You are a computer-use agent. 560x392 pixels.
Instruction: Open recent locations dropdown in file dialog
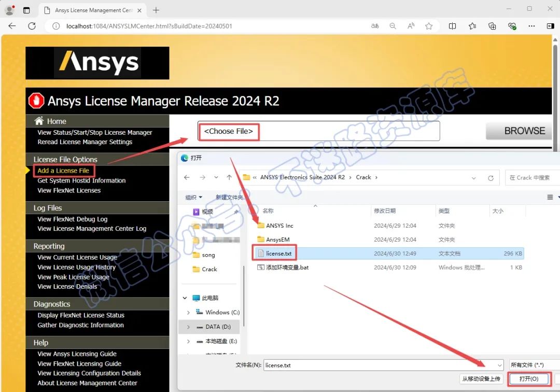coord(216,177)
